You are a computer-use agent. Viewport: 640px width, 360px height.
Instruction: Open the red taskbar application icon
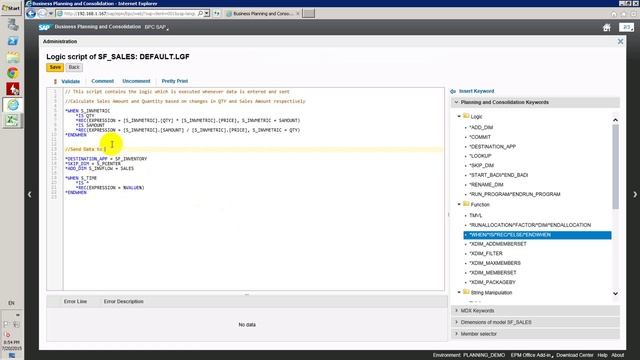tap(13, 89)
